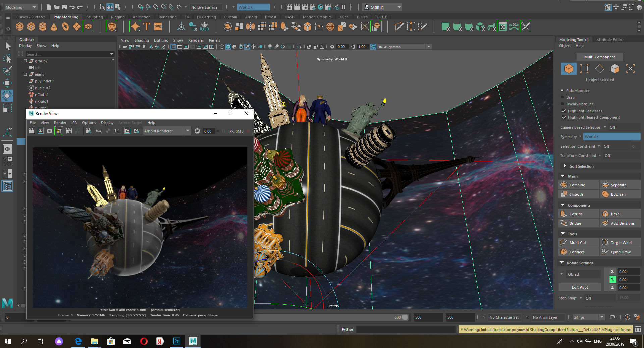Click the Bevel button

[621, 214]
